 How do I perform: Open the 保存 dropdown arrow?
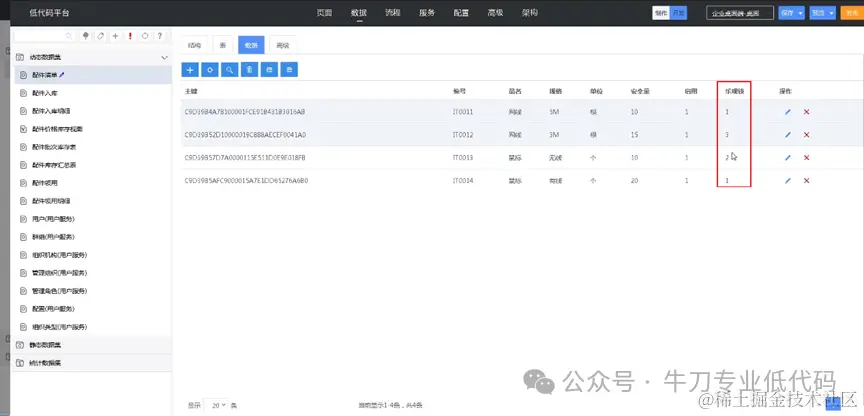[x=801, y=13]
